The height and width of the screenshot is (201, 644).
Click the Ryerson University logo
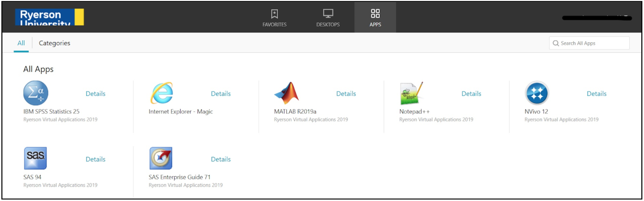50,17
